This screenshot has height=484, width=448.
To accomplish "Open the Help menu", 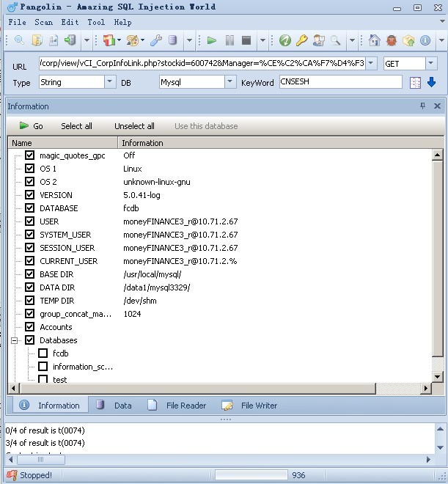I will point(122,22).
